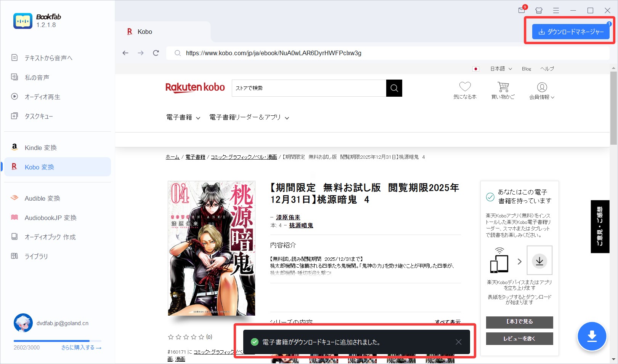Expand the 日本語 language dropdown

tap(501, 69)
